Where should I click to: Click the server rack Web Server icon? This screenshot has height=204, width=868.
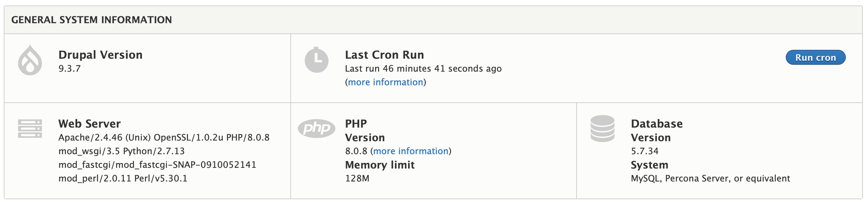click(x=30, y=129)
